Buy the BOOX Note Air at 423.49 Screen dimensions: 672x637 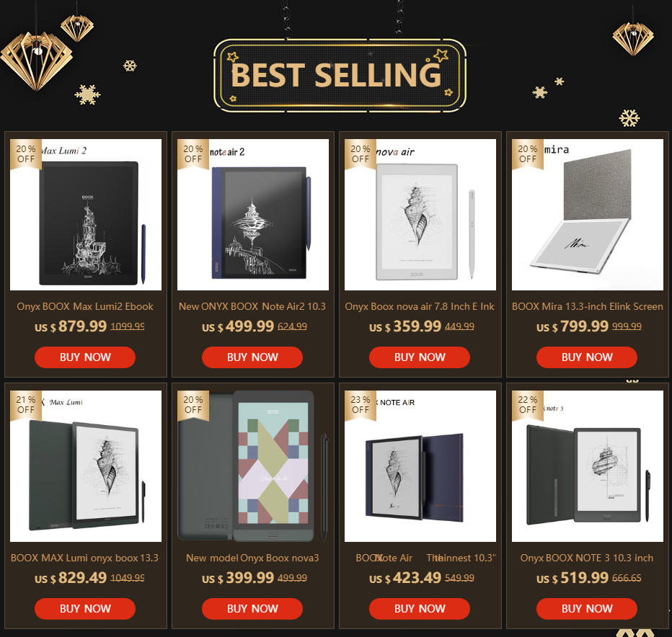tap(419, 609)
